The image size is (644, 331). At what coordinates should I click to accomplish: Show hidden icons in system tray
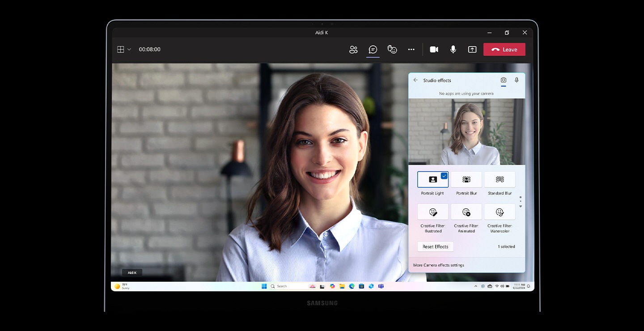[475, 286]
